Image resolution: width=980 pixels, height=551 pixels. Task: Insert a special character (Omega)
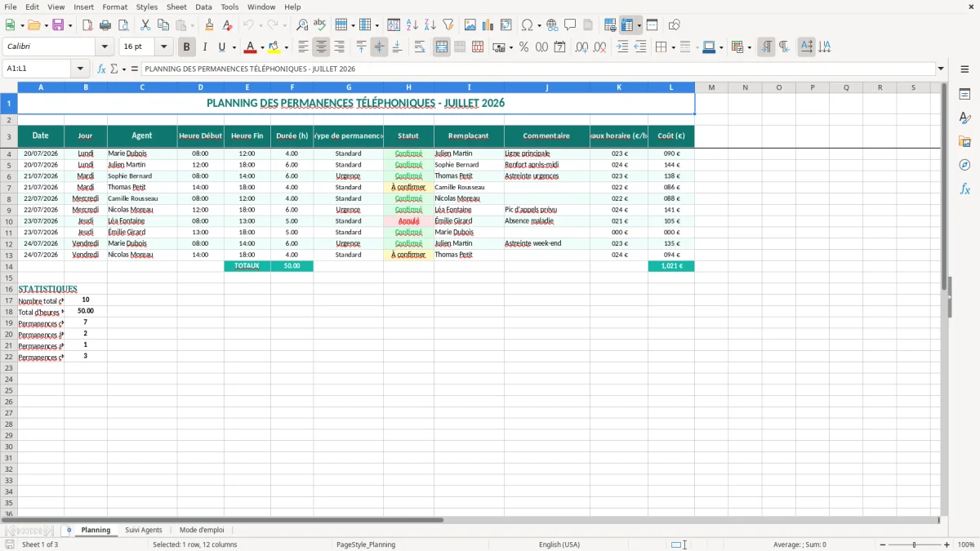tap(527, 25)
